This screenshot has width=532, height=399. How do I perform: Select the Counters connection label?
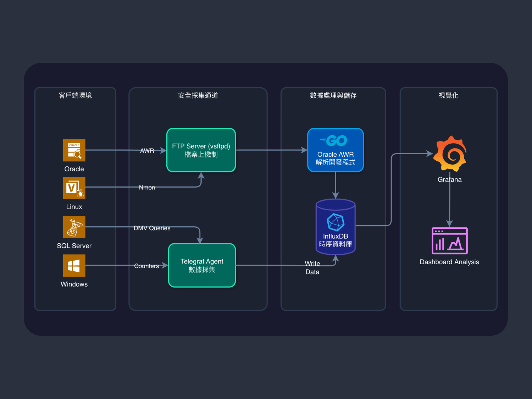[146, 266]
